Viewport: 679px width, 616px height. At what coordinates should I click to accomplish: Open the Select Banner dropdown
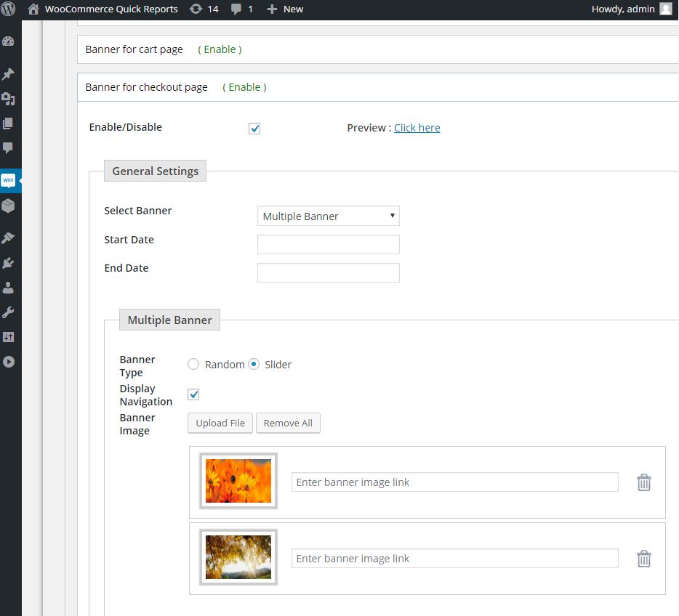click(x=329, y=216)
